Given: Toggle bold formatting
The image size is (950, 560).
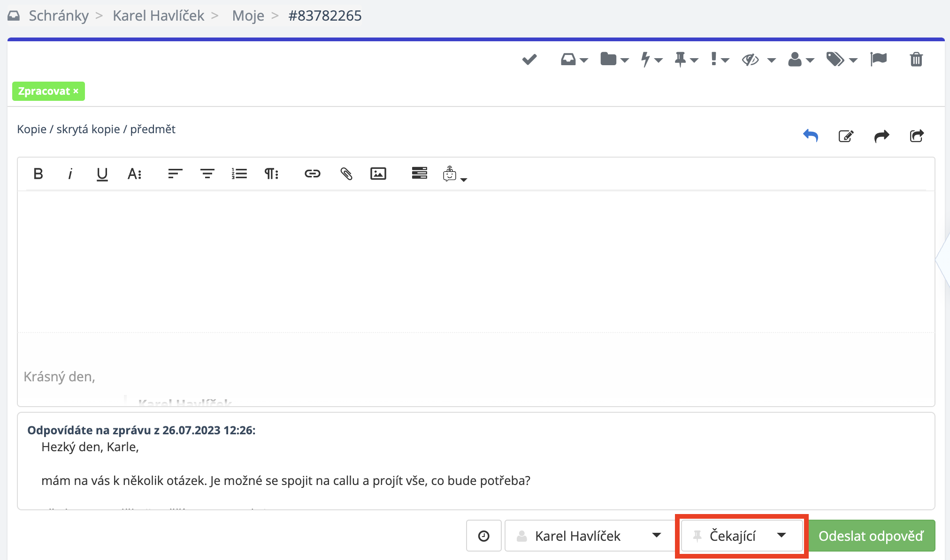Looking at the screenshot, I should 38,174.
